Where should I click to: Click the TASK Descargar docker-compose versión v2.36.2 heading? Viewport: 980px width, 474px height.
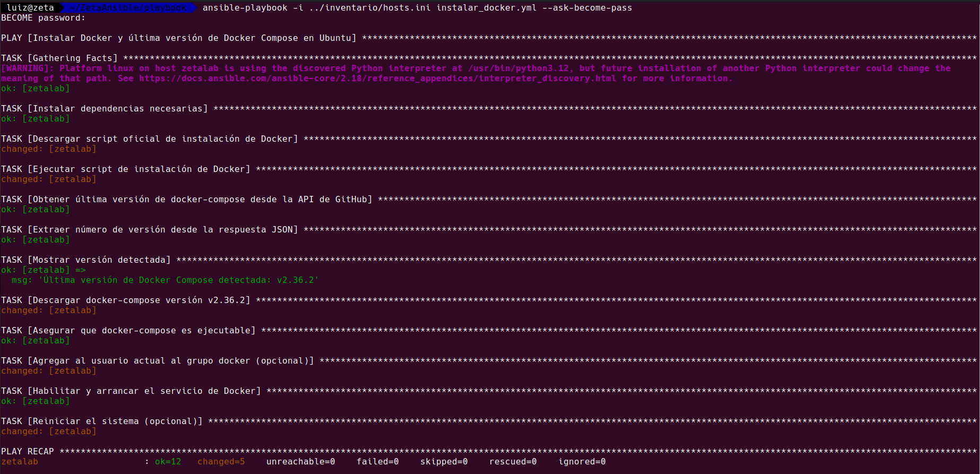tap(125, 300)
